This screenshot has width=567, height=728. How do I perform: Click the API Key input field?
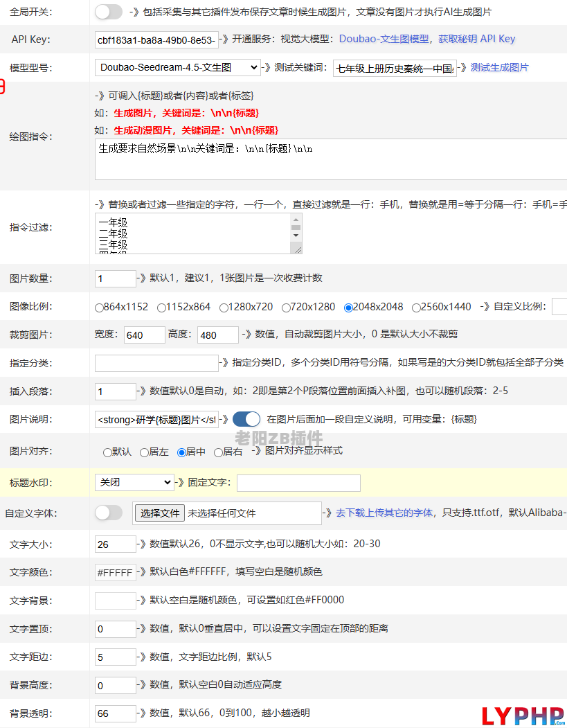pos(156,39)
